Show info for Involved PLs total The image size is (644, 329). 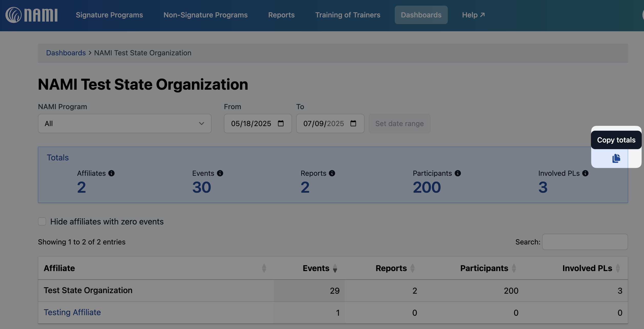[x=585, y=173]
